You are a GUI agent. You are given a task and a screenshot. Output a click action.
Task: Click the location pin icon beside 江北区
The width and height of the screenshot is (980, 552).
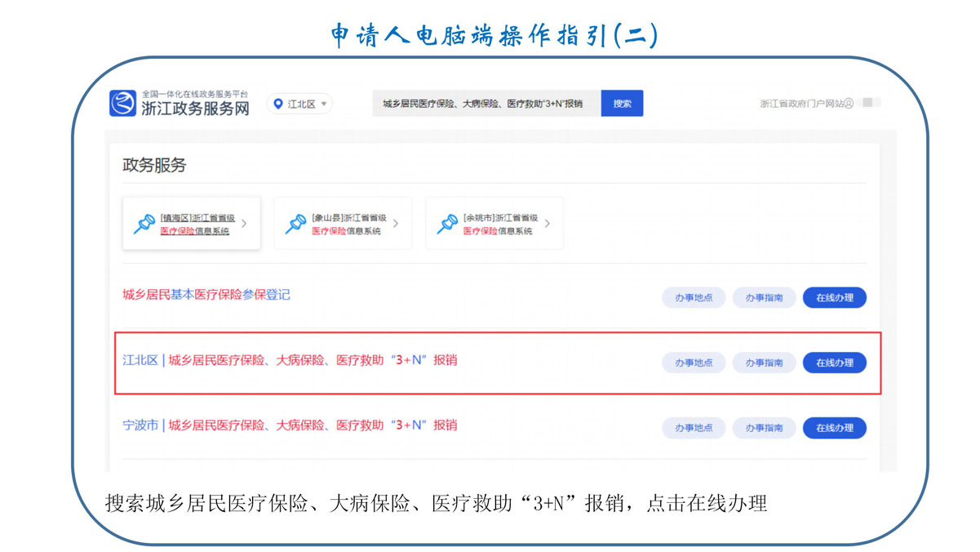coord(278,105)
